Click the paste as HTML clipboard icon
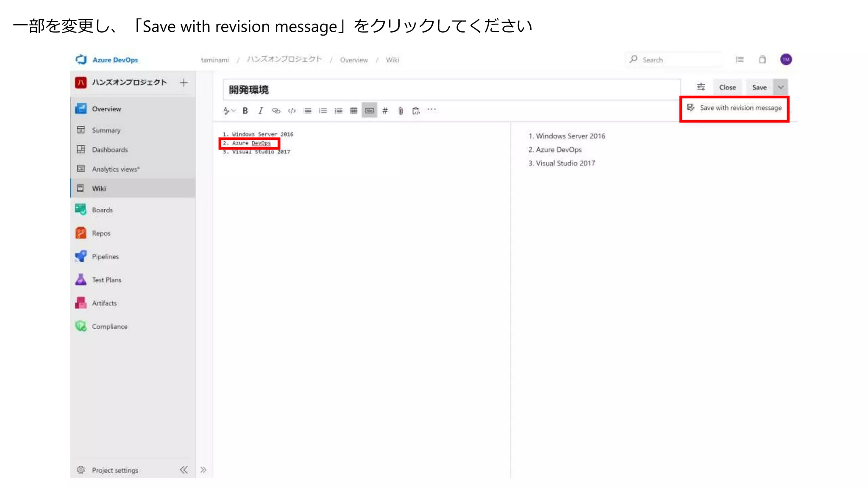The image size is (868, 488). point(416,111)
